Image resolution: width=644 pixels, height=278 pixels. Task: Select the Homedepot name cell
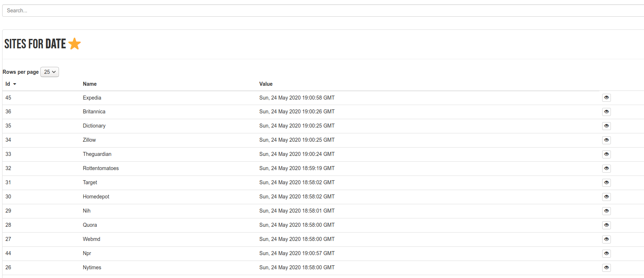coord(96,197)
